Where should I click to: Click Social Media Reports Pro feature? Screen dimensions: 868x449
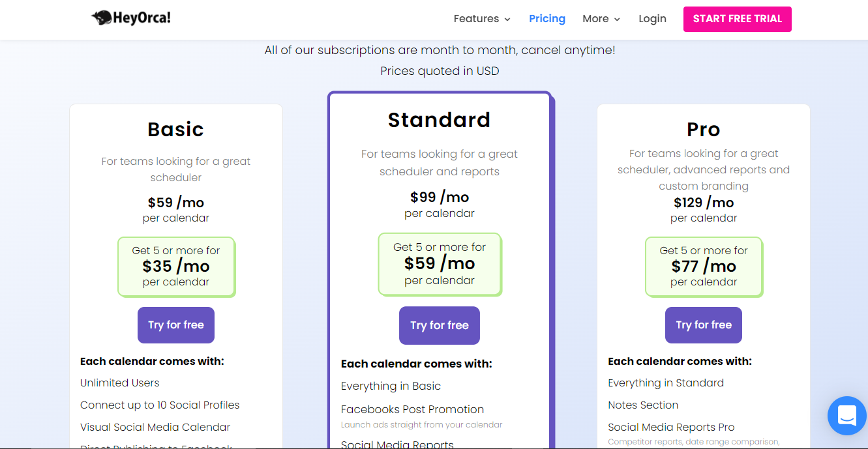point(671,427)
